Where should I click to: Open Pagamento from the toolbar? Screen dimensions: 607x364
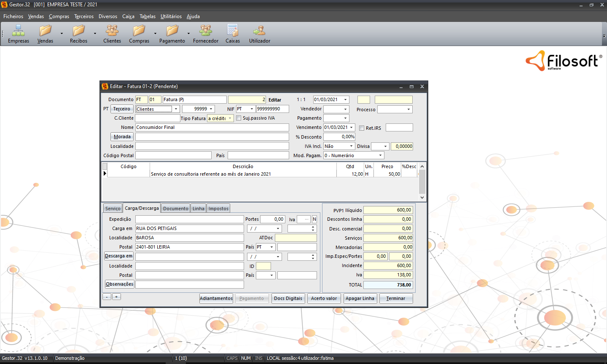[x=172, y=31]
